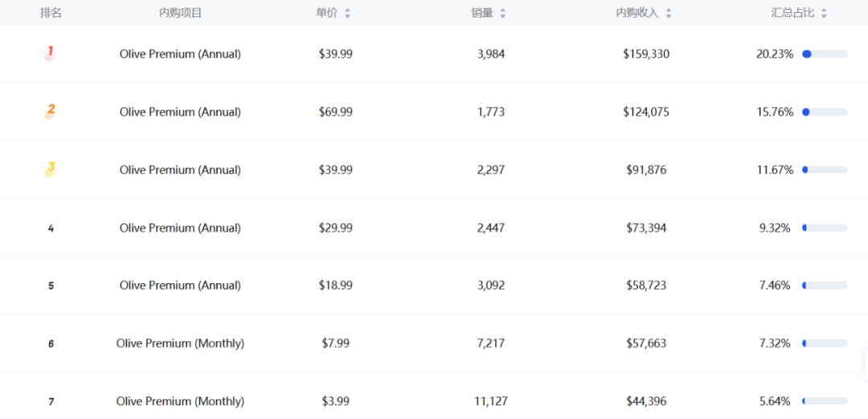Select the 11,127 sales cell
This screenshot has width=868, height=419.
point(491,401)
